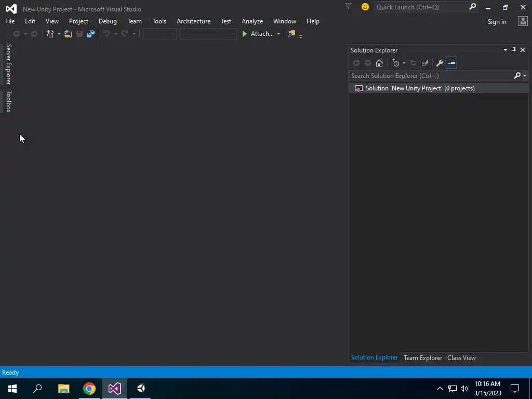Open Solution Explorer window position dropdown
Screen dimensions: 532x399
coord(505,50)
